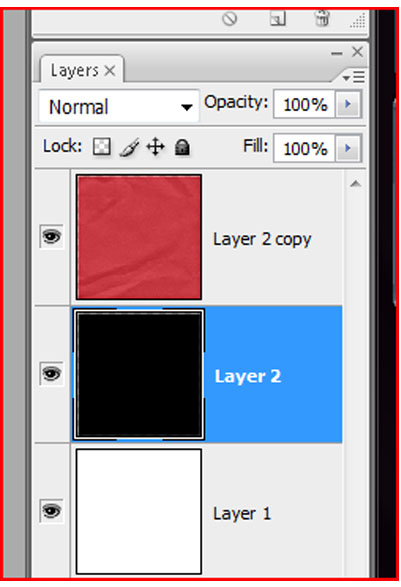Switch to the Layers tab

pos(75,70)
